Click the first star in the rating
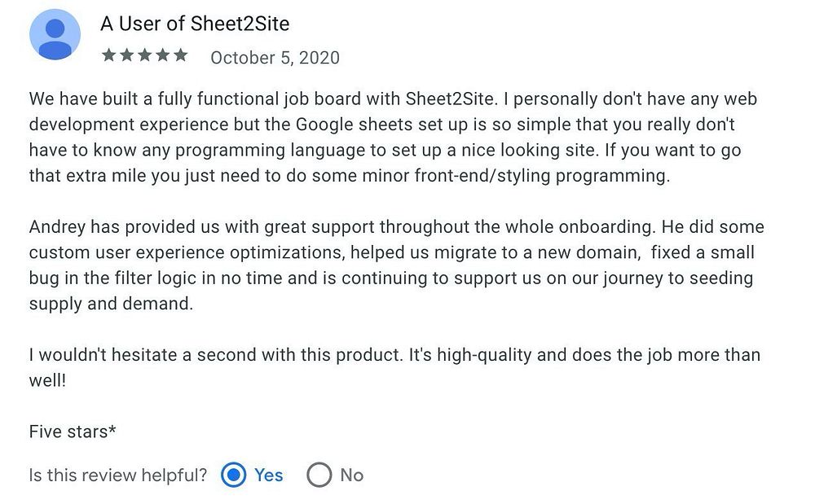 (x=108, y=55)
